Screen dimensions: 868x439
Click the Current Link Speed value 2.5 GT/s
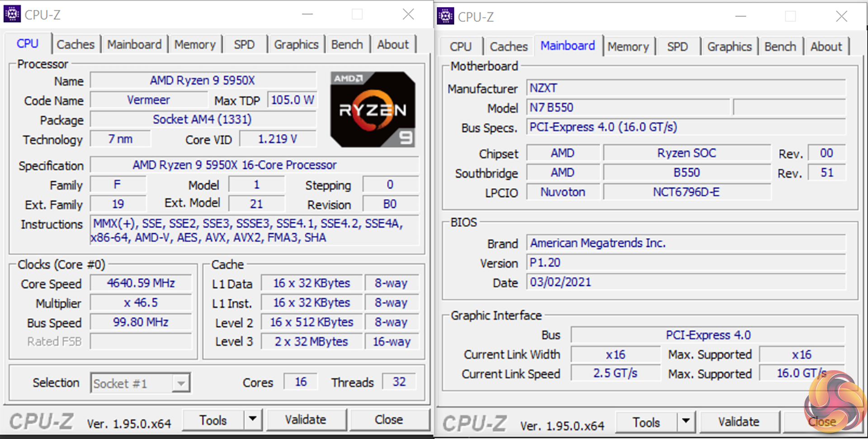point(615,373)
